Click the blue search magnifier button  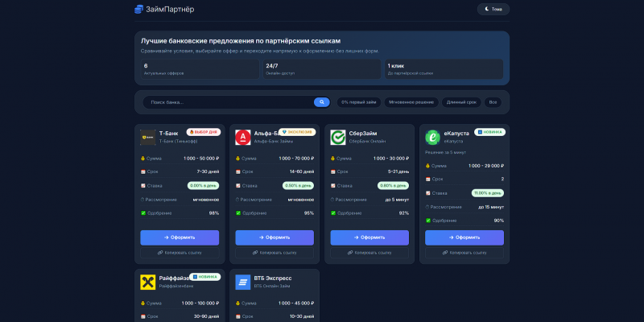coord(321,102)
